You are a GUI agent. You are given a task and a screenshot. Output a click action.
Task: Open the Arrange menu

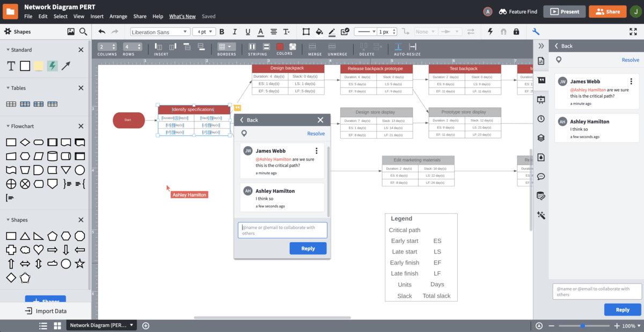tap(118, 17)
